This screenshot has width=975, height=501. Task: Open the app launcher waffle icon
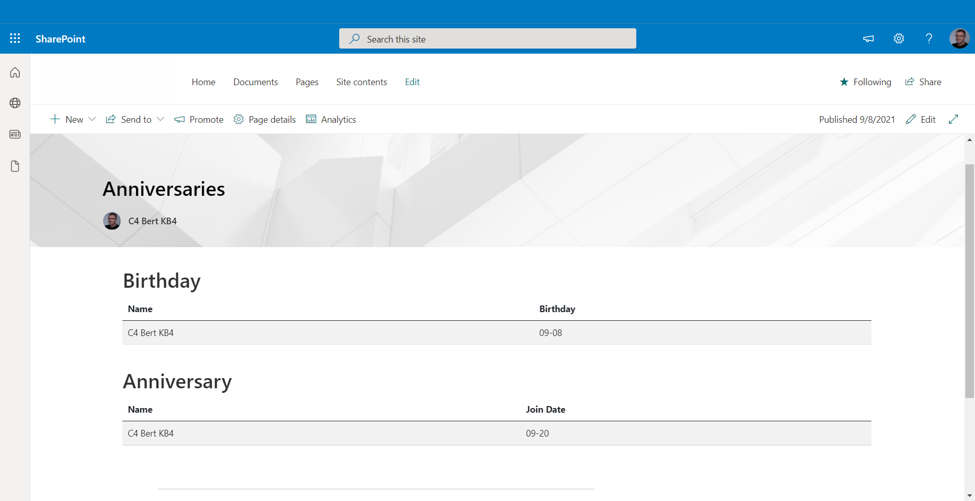[x=15, y=39]
